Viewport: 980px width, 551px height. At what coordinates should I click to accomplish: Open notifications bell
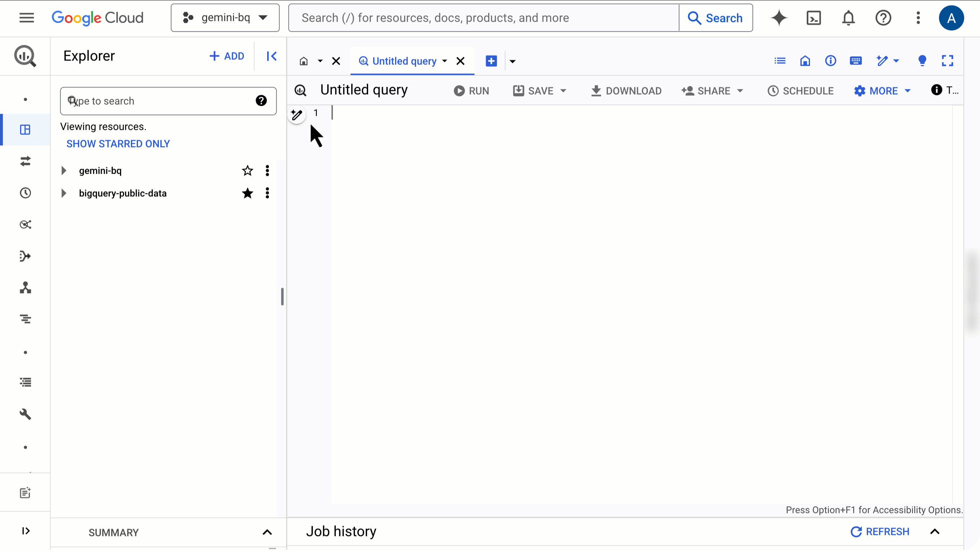[x=848, y=18]
